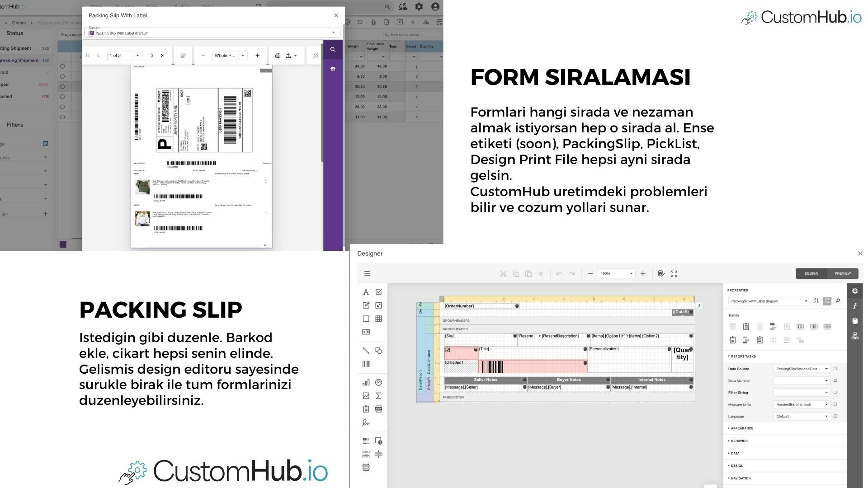Screen dimensions: 868x488
Task: Select the Check Box control tool
Action: click(x=379, y=292)
